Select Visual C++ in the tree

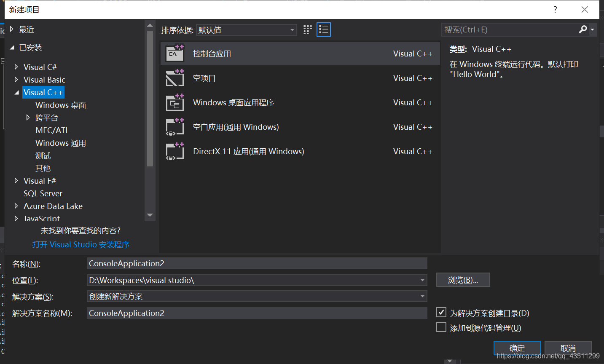(x=43, y=92)
